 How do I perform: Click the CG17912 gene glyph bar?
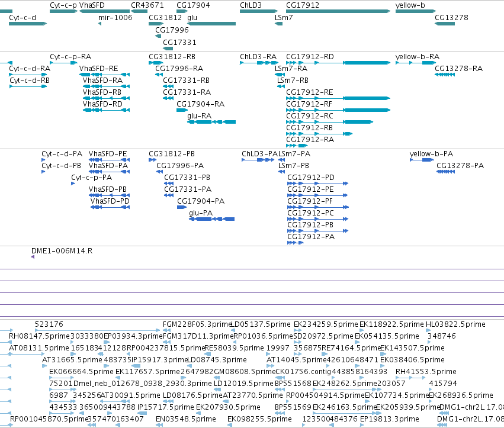click(x=338, y=11)
